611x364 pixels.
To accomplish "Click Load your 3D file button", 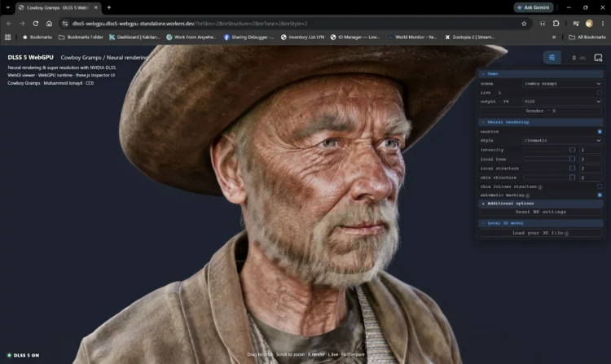I will [x=541, y=233].
